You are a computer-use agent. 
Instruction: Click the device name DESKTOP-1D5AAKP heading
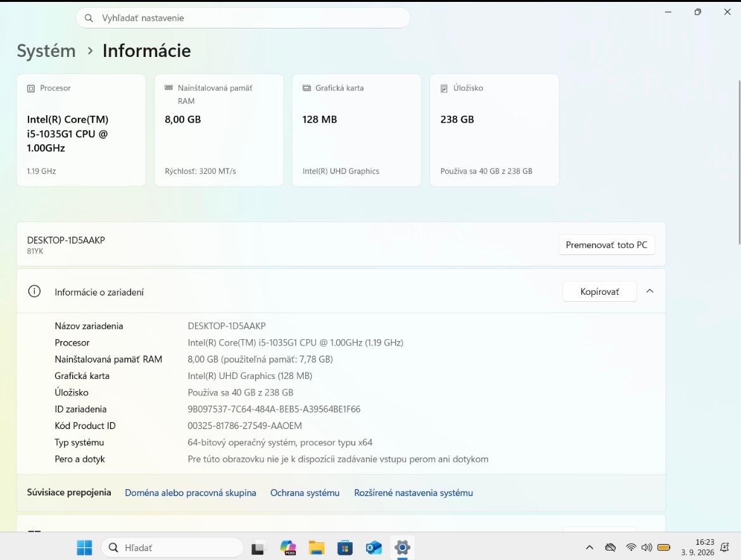pyautogui.click(x=66, y=240)
